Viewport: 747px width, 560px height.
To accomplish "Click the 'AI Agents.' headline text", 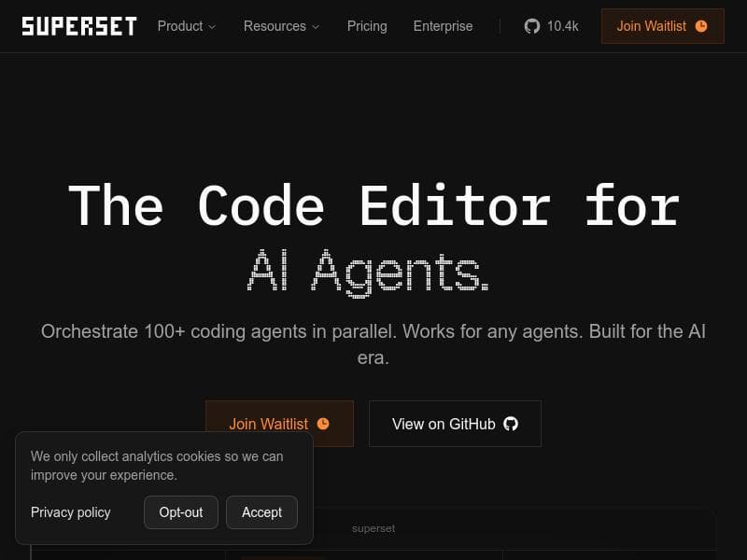I will click(x=368, y=273).
